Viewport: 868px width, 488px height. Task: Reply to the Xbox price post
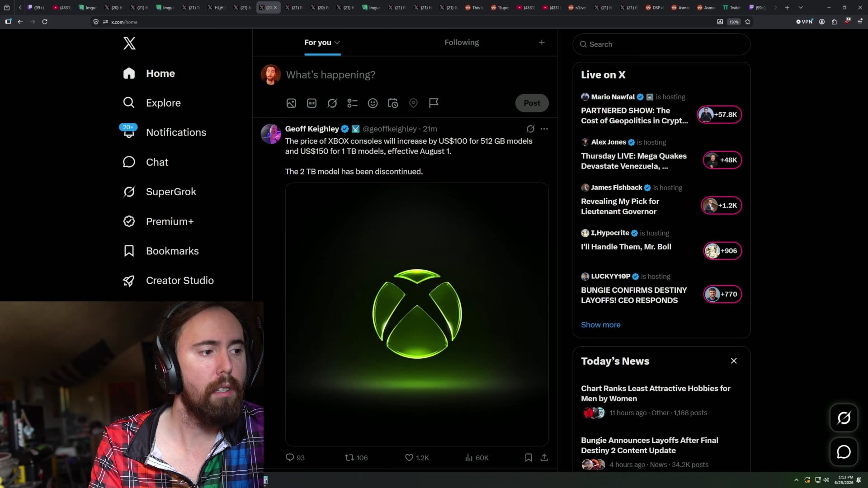295,458
